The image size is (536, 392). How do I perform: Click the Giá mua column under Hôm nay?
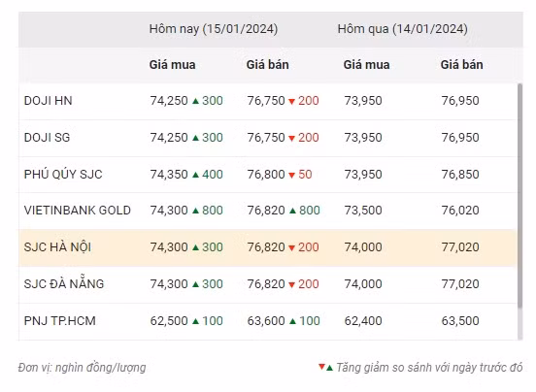172,65
